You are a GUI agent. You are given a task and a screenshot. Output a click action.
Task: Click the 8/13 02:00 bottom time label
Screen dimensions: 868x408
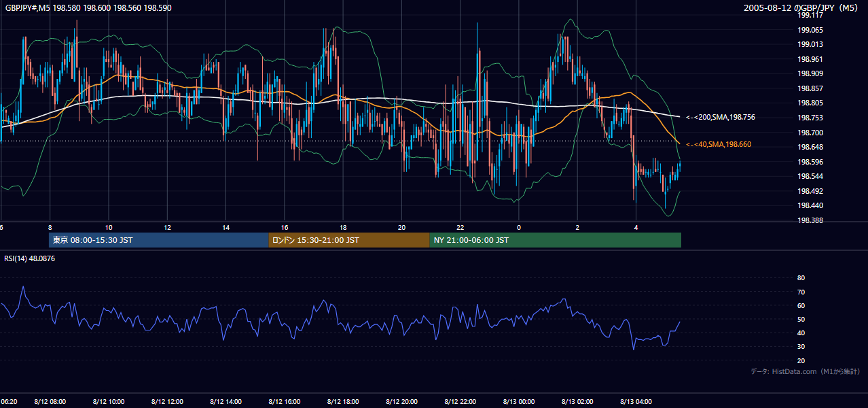[577, 402]
